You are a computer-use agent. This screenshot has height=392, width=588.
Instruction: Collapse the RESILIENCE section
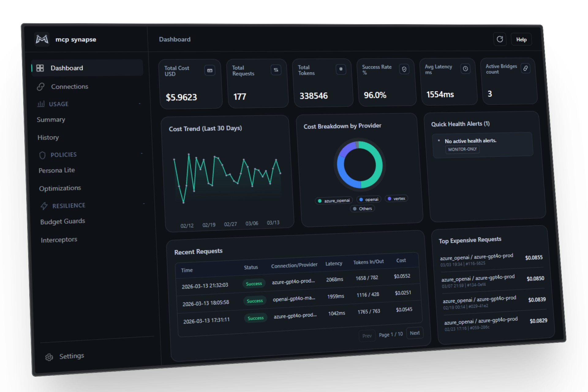[x=144, y=203]
